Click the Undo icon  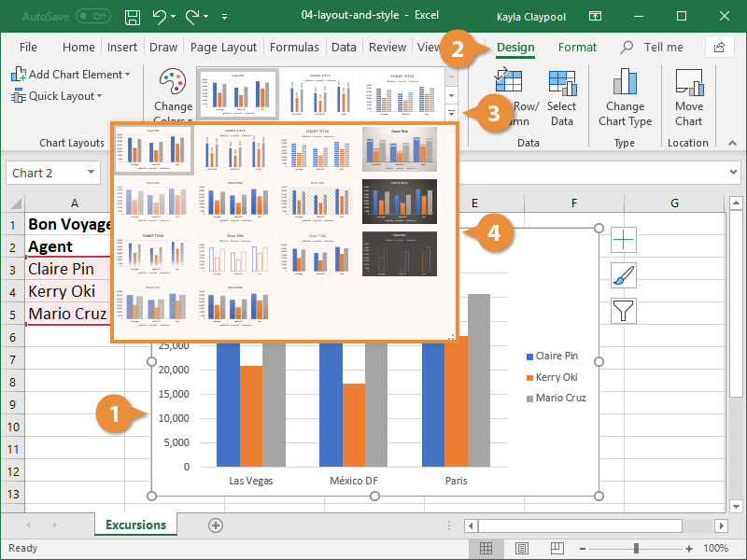coord(158,16)
